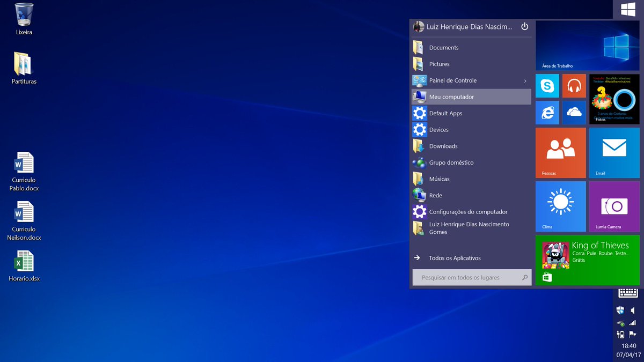Viewport: 644px width, 362px height.
Task: Select the Horario.xlsx Excel file
Action: pos(24,265)
